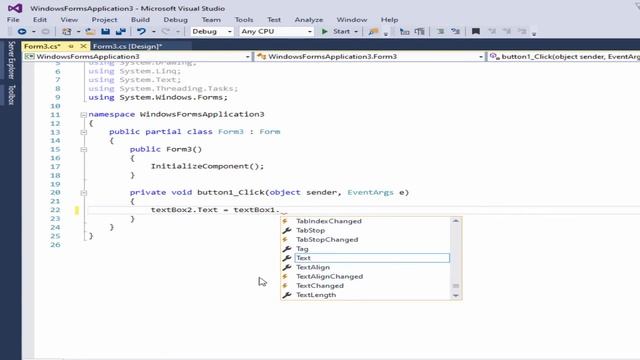Viewport: 640px width, 360px height.
Task: Open the Toolbox side tab
Action: point(11,95)
